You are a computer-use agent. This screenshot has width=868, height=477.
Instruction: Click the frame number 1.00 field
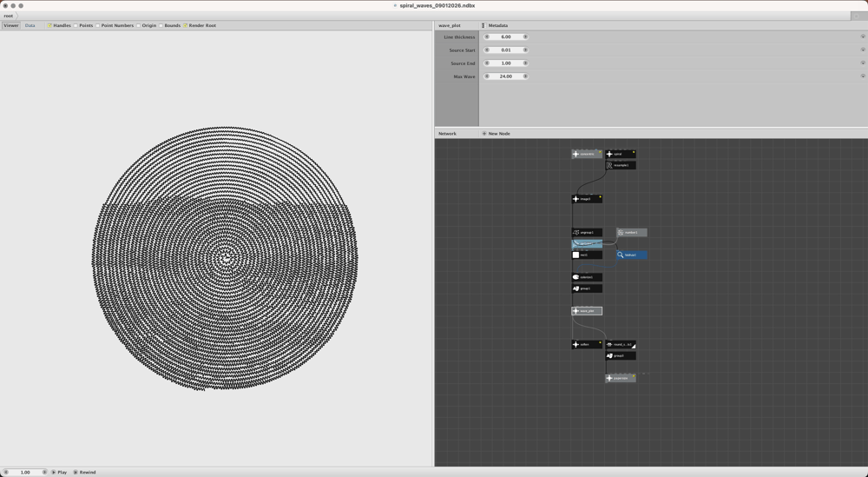click(x=25, y=473)
